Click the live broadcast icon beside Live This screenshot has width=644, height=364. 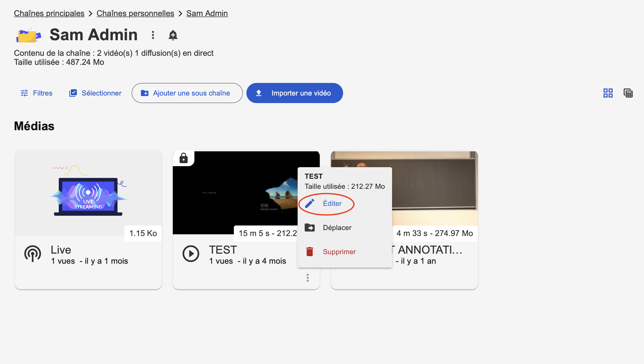click(33, 254)
